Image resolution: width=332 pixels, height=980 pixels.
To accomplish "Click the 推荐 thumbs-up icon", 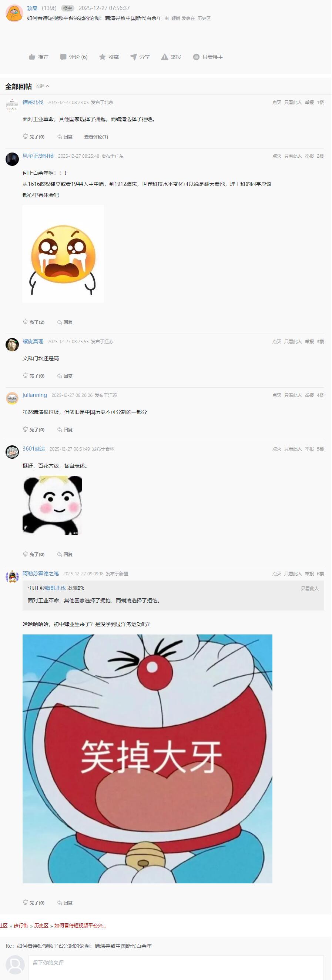I will (32, 57).
